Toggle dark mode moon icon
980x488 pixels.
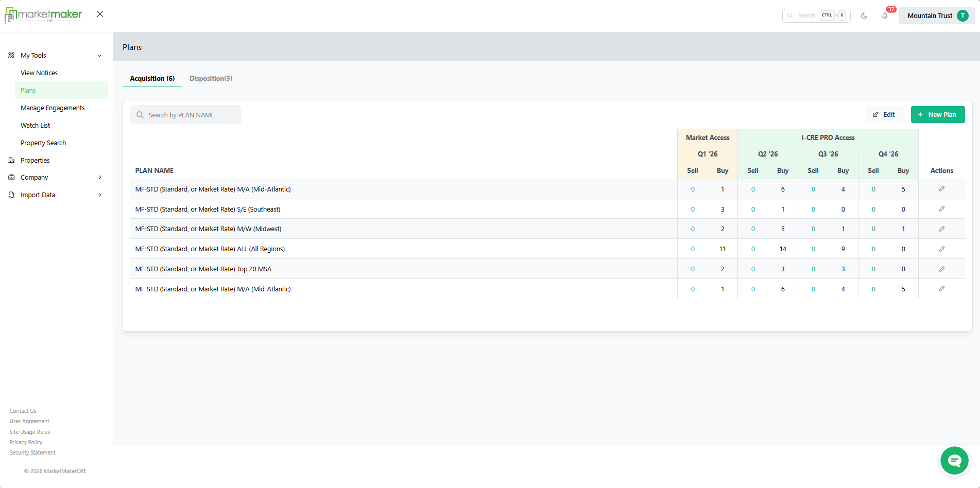coord(864,16)
